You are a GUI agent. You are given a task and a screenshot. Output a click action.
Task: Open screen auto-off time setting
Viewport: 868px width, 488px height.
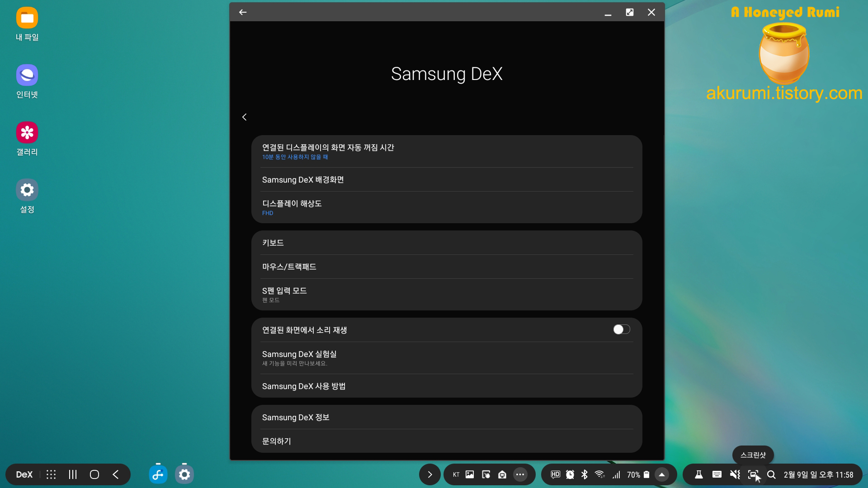pos(446,151)
